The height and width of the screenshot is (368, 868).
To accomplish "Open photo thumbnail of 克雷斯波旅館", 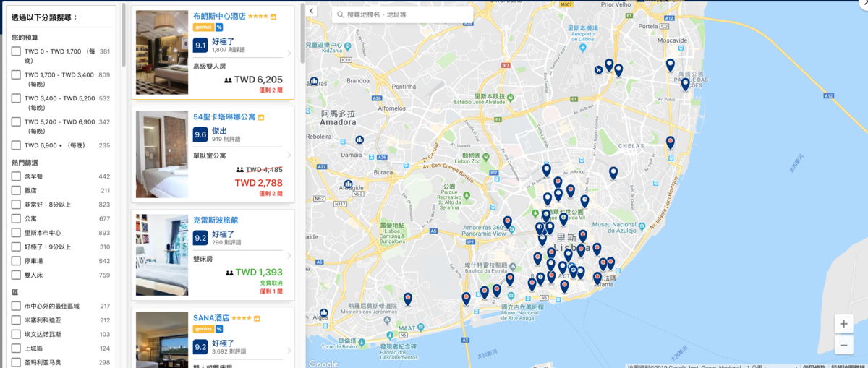I will pos(162,254).
